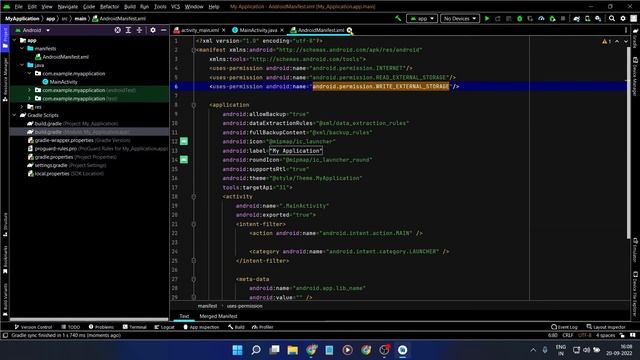The width and height of the screenshot is (640, 360).
Task: Open the Refactor menu
Action: pos(109,7)
